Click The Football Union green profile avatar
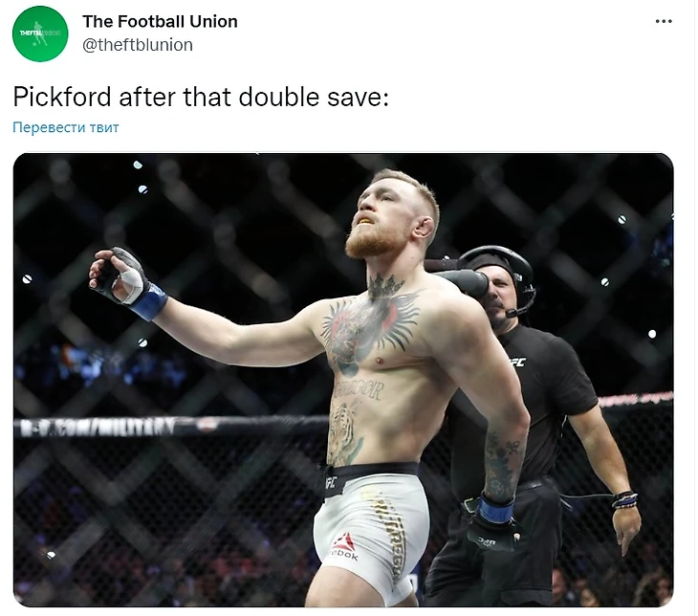 pos(40,33)
